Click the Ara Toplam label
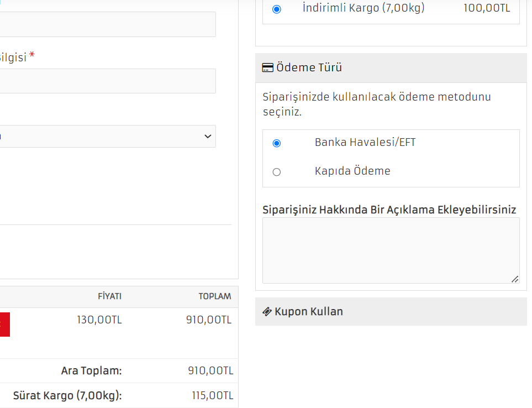Screen dimensions: 532x408 (x=91, y=370)
